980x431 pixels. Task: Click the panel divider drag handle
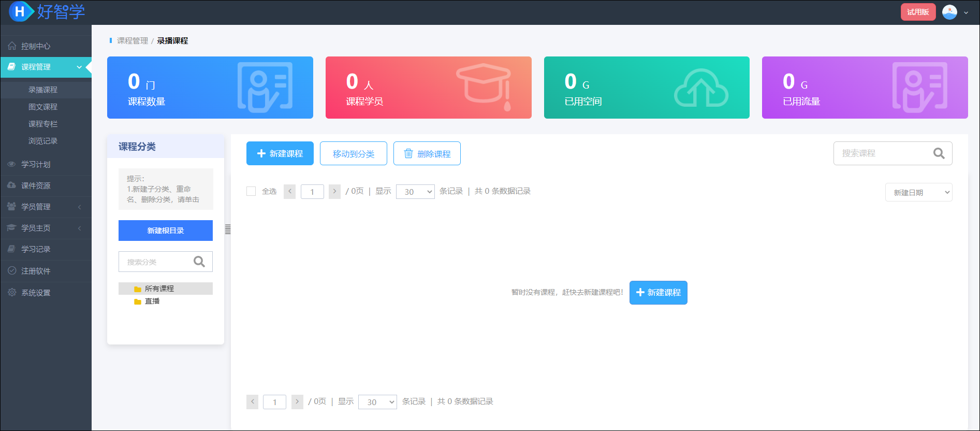pos(228,229)
